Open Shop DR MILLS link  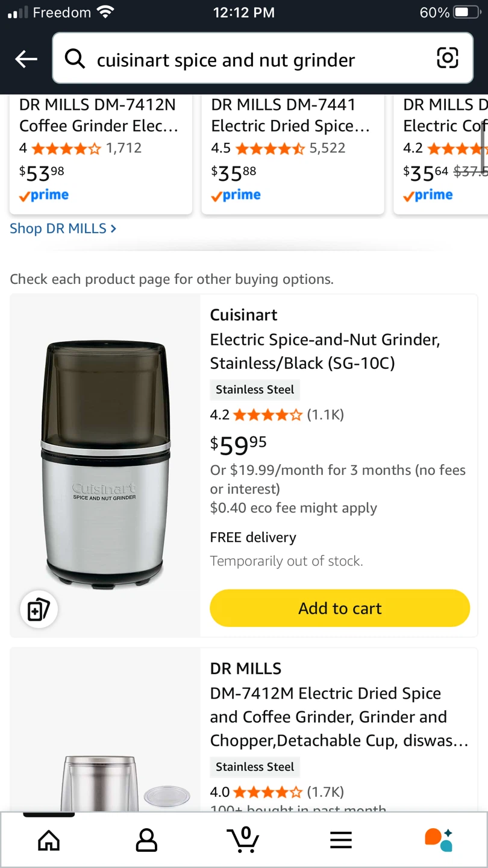pos(58,228)
